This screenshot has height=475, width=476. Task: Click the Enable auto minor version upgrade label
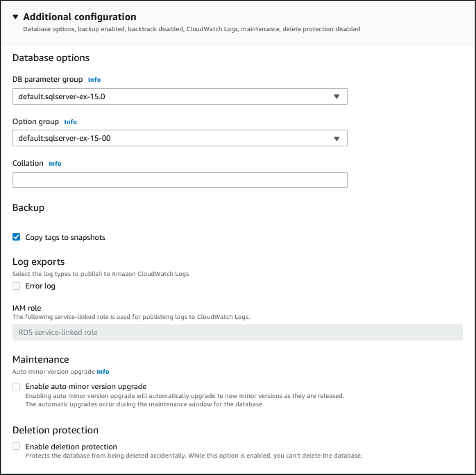point(86,386)
